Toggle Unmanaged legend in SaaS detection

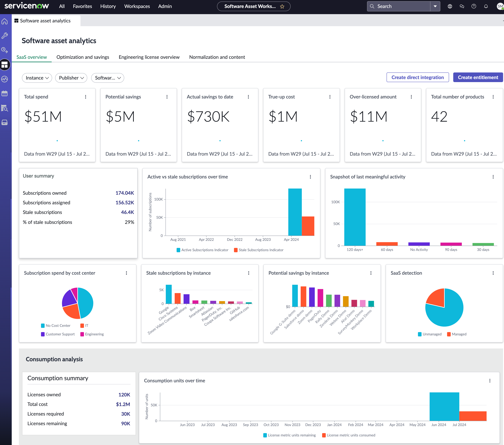(x=430, y=334)
